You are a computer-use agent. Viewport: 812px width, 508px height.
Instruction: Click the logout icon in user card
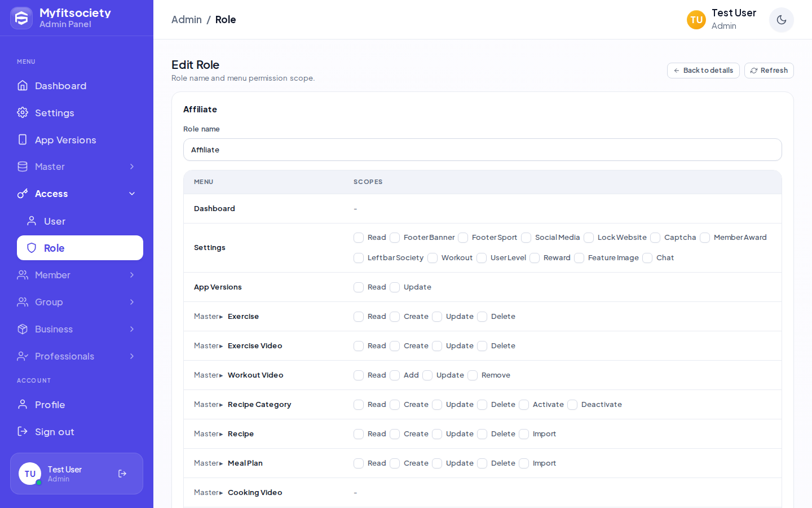[x=122, y=474]
